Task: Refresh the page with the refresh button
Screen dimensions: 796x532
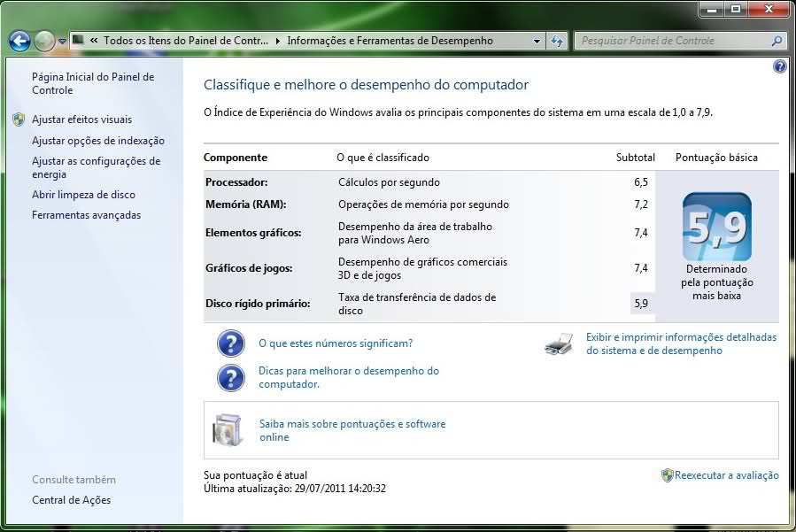Action: [x=558, y=41]
